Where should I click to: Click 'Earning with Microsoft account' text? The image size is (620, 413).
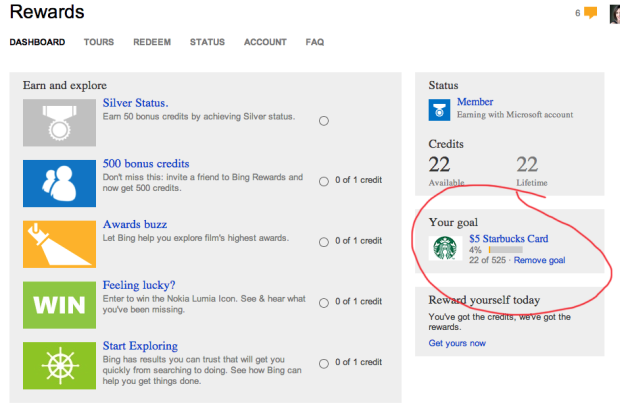click(515, 115)
